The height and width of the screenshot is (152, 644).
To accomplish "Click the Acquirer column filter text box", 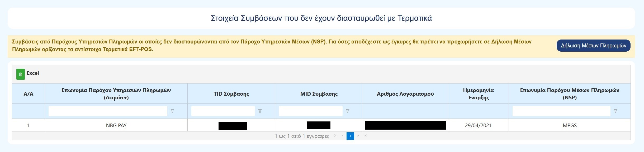I will point(108,111).
